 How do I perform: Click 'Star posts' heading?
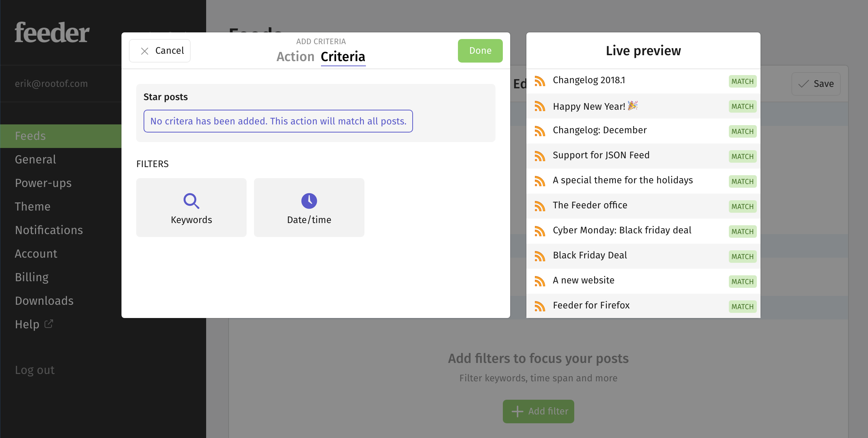[166, 97]
